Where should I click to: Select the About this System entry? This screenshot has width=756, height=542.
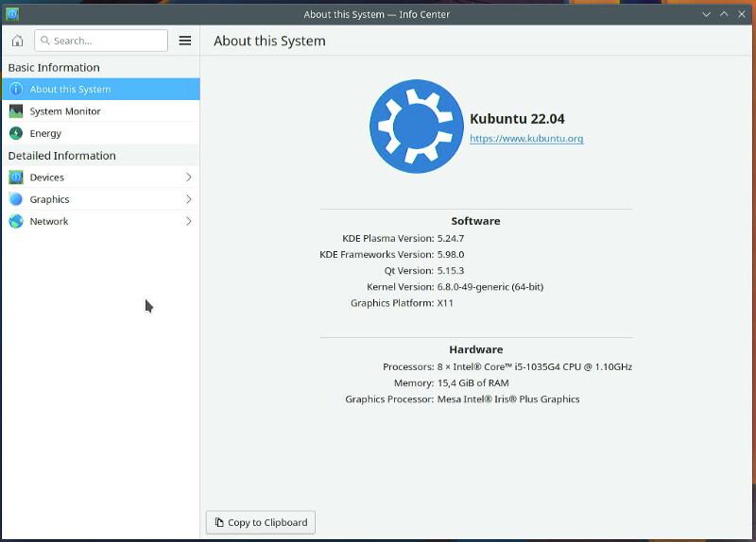(101, 89)
